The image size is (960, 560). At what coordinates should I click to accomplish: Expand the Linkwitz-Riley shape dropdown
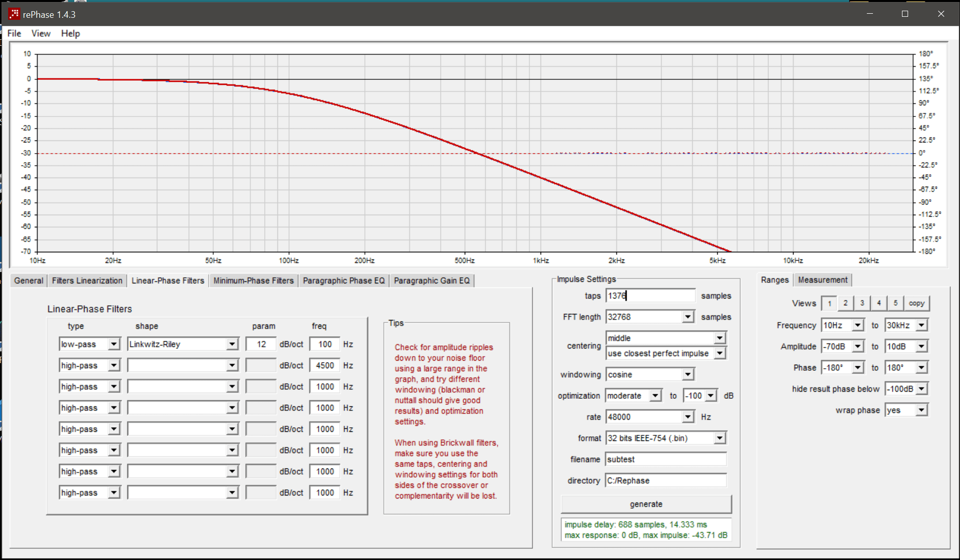pyautogui.click(x=232, y=344)
